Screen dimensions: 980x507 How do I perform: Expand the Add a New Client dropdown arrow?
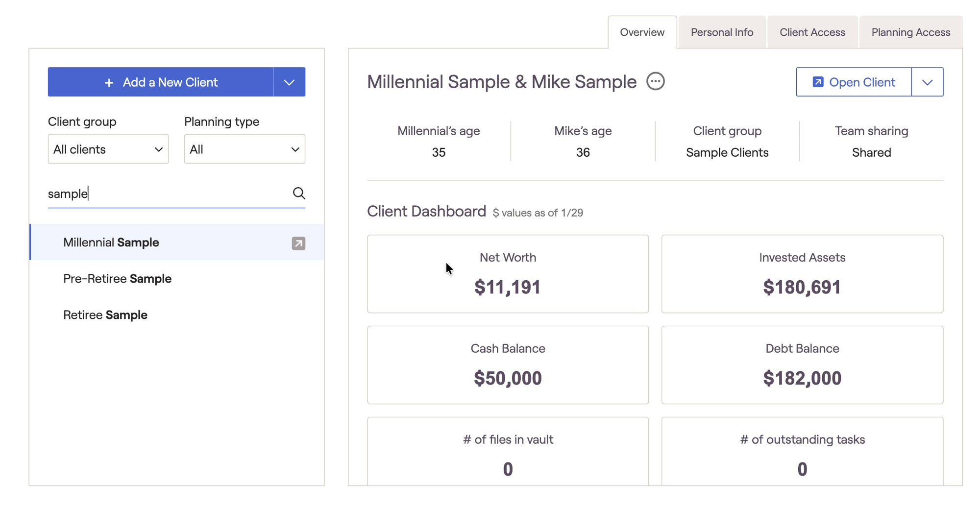(289, 82)
